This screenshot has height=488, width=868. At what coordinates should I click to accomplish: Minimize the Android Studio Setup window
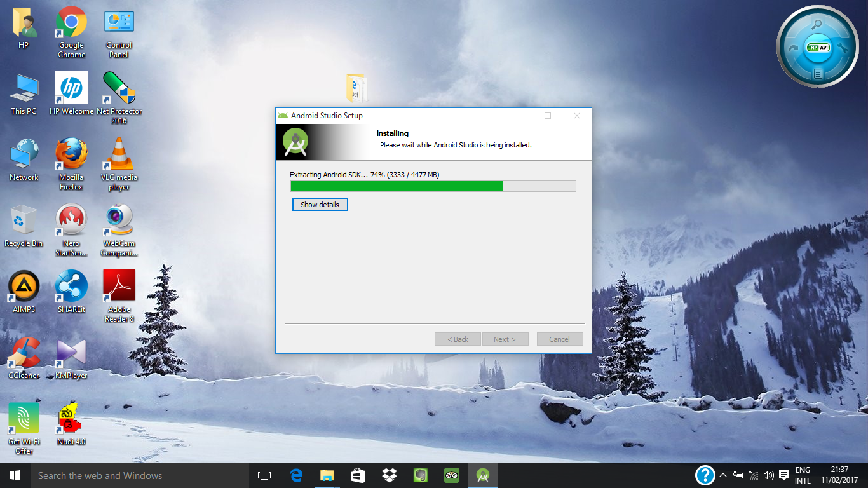[x=519, y=116]
